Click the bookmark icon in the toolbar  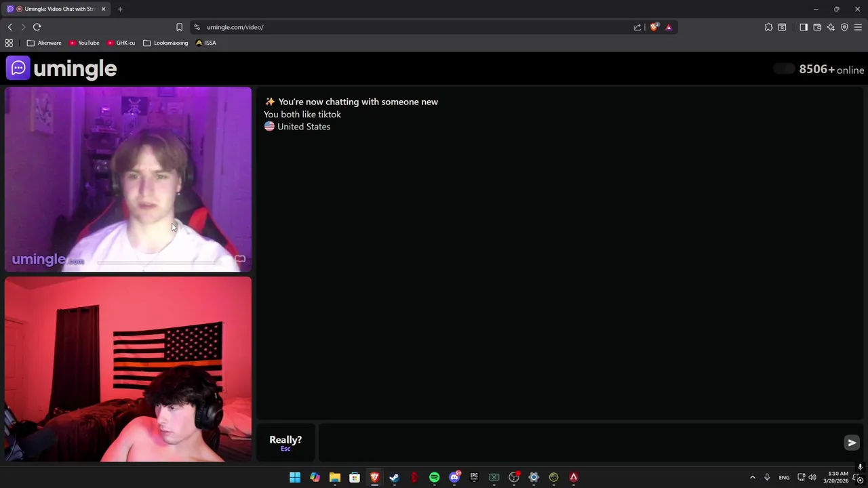(179, 27)
